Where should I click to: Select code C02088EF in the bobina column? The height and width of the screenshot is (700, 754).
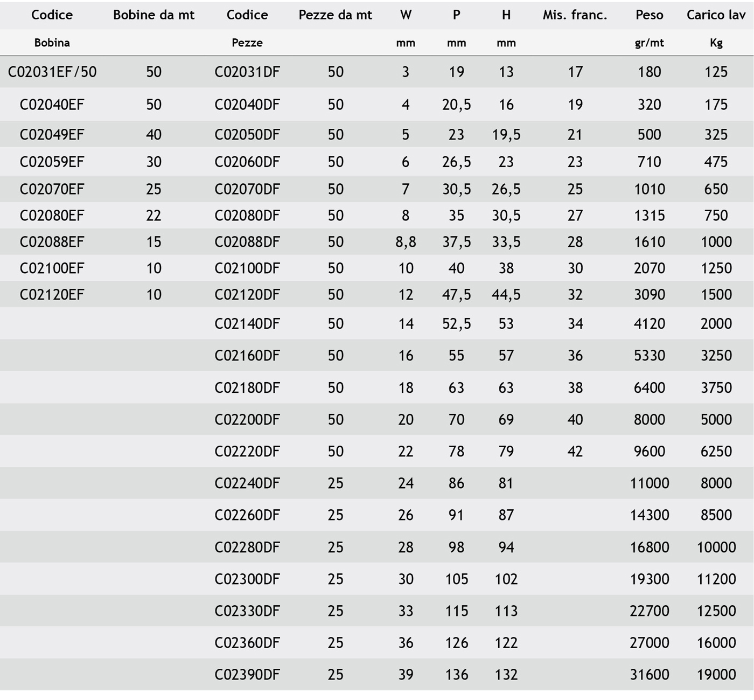[52, 242]
